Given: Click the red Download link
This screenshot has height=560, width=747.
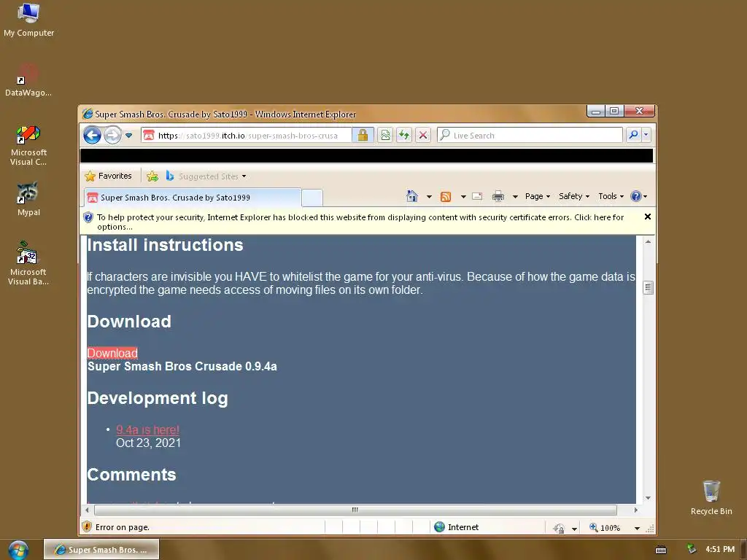Looking at the screenshot, I should point(112,353).
